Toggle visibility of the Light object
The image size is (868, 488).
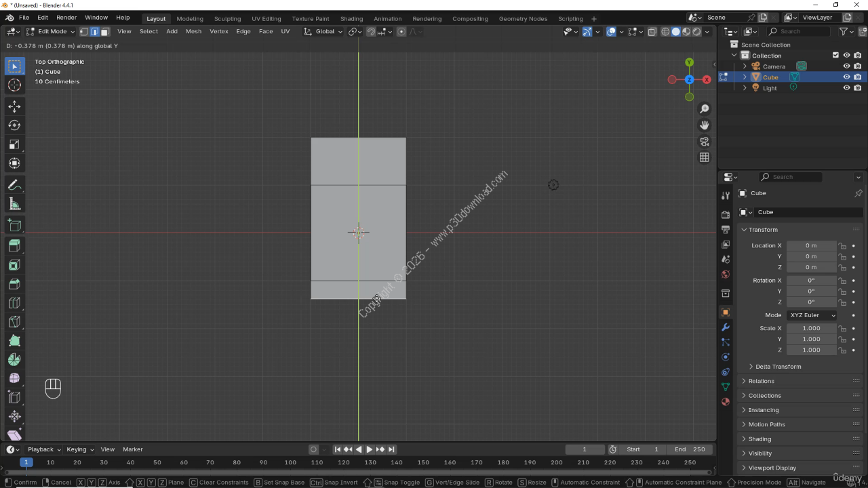click(x=846, y=88)
